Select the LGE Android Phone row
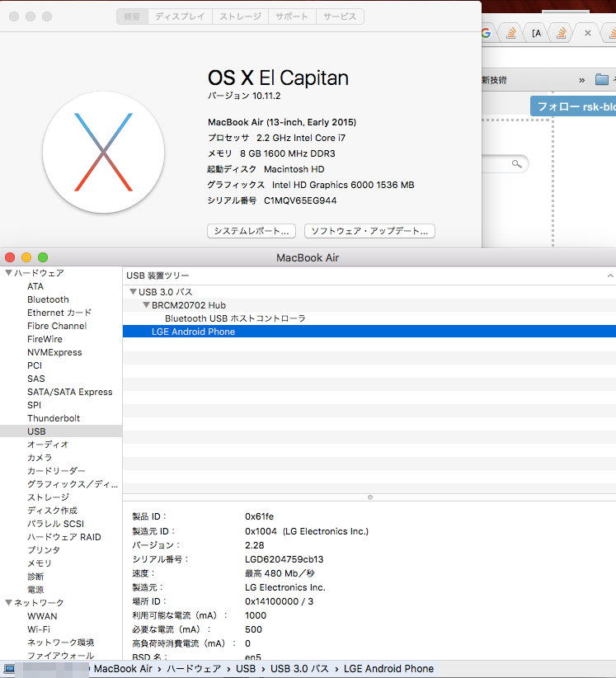This screenshot has width=616, height=678. (x=369, y=332)
